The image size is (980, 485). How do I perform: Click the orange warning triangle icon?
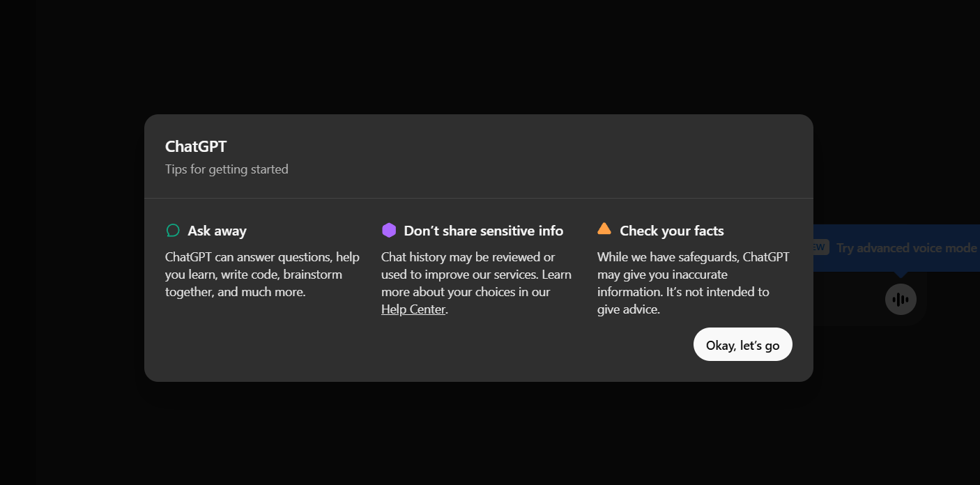tap(604, 229)
